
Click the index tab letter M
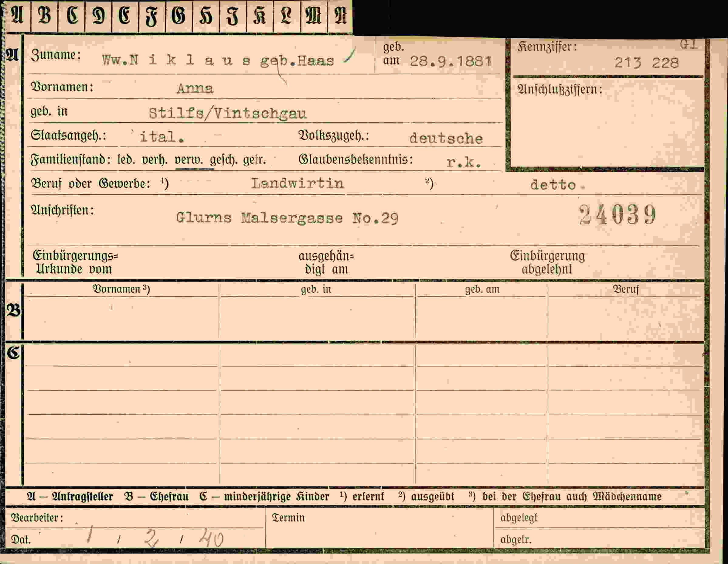click(x=313, y=16)
